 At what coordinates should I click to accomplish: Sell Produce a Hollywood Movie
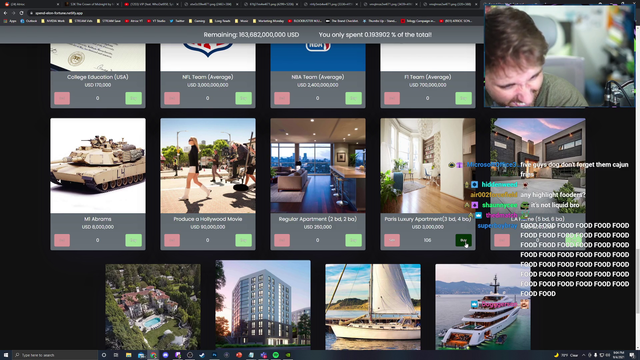pos(172,240)
